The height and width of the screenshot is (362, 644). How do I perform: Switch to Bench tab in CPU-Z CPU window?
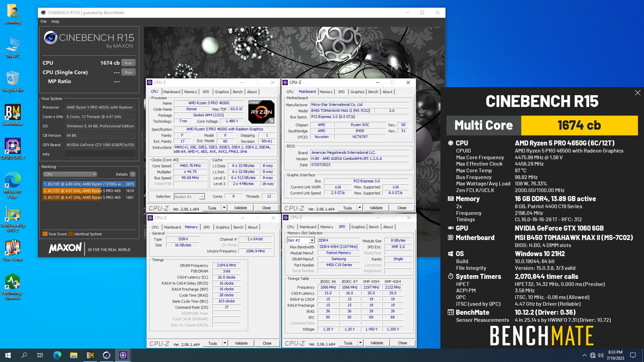click(x=238, y=92)
